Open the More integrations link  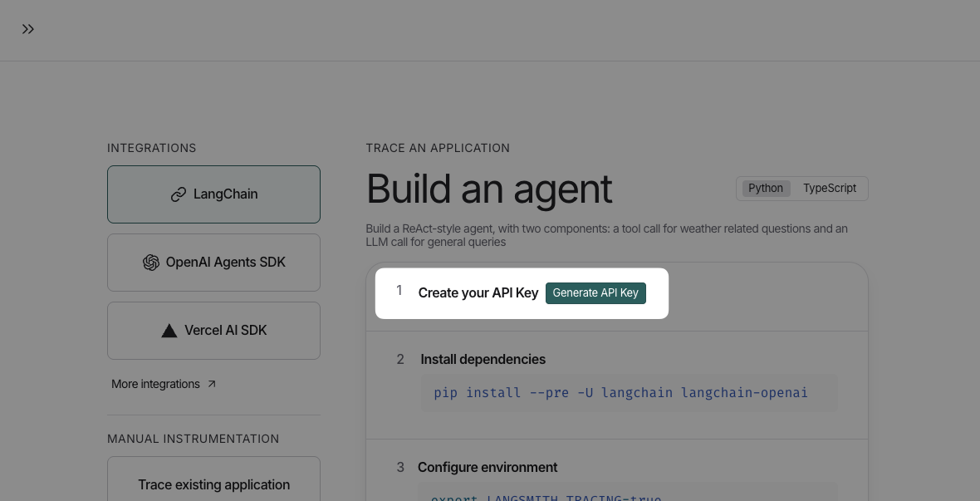(x=164, y=384)
